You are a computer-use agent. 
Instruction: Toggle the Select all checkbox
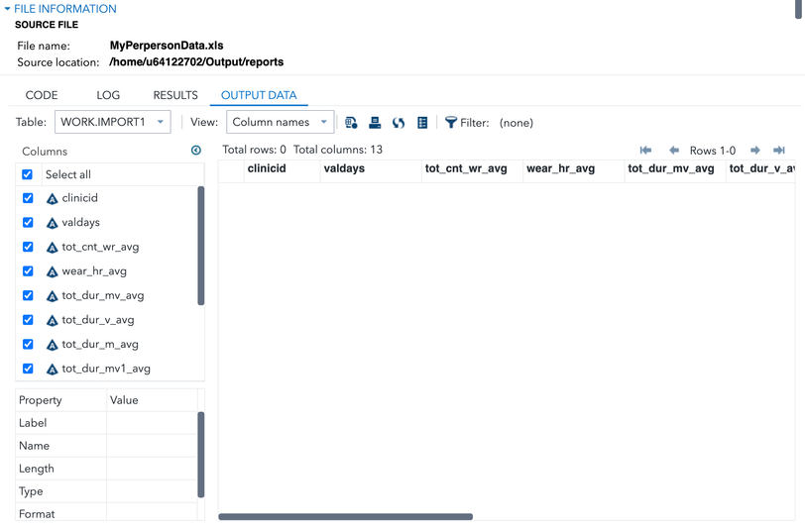click(28, 174)
